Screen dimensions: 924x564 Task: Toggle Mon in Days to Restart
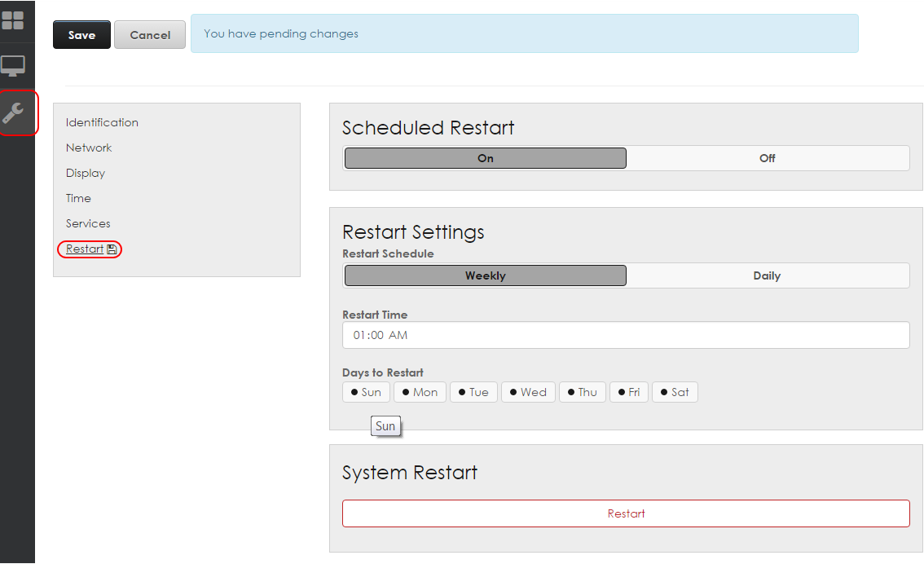420,392
